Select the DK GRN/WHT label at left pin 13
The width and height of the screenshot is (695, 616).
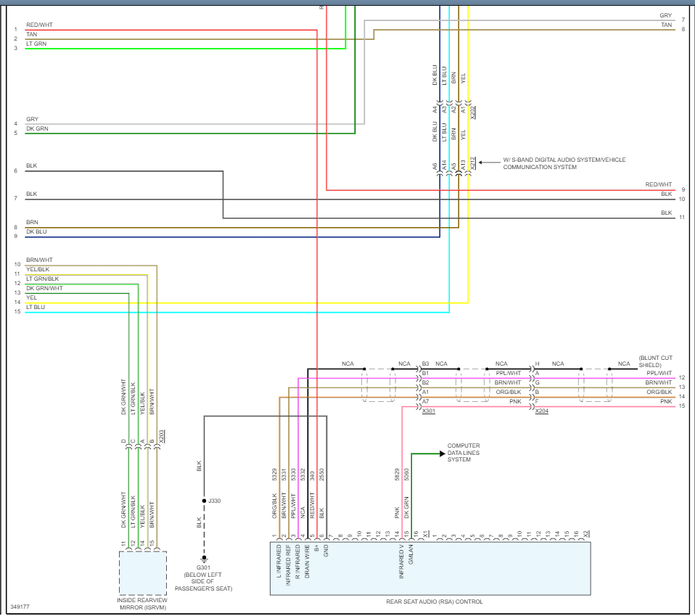pyautogui.click(x=44, y=288)
